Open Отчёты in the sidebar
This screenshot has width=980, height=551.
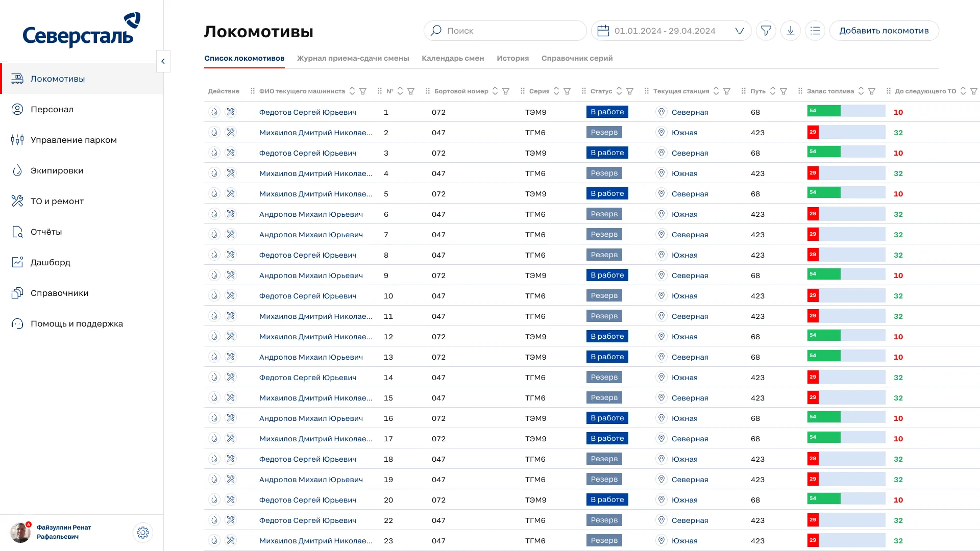pos(82,232)
